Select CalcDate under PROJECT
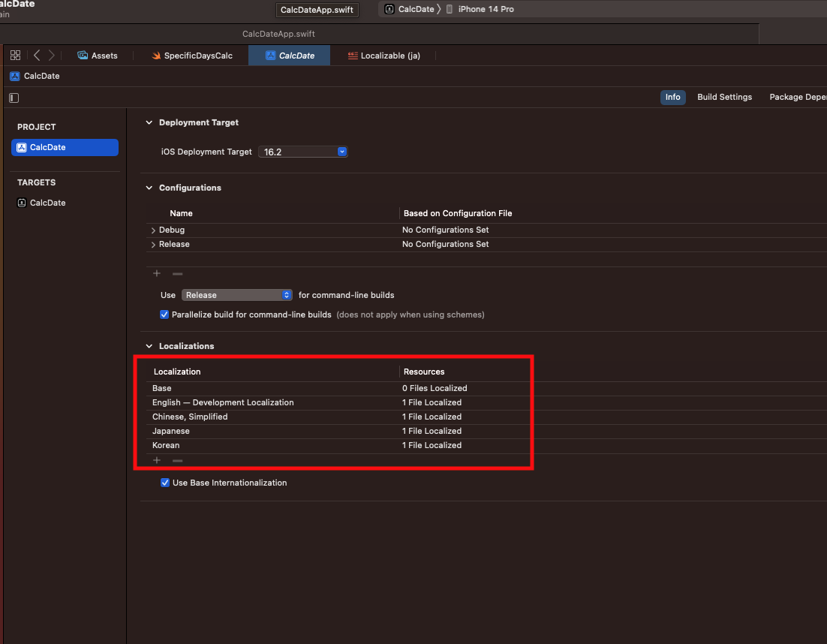Viewport: 827px width, 644px height. [65, 147]
